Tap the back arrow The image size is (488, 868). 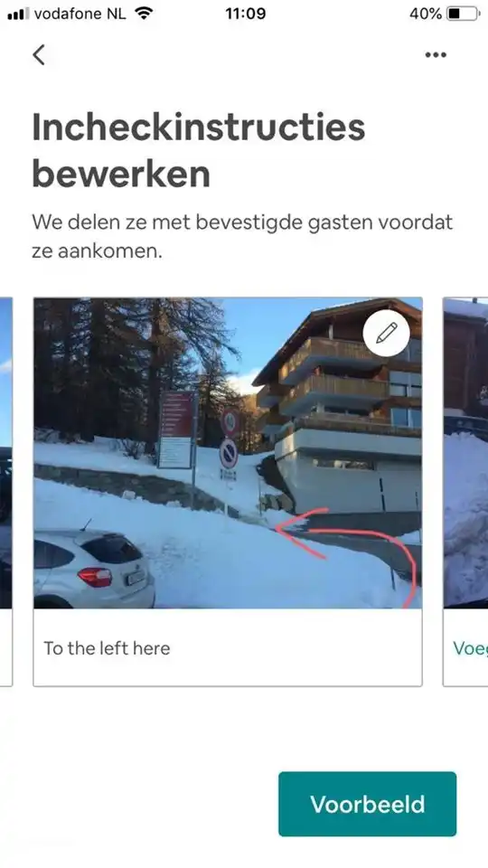click(39, 55)
